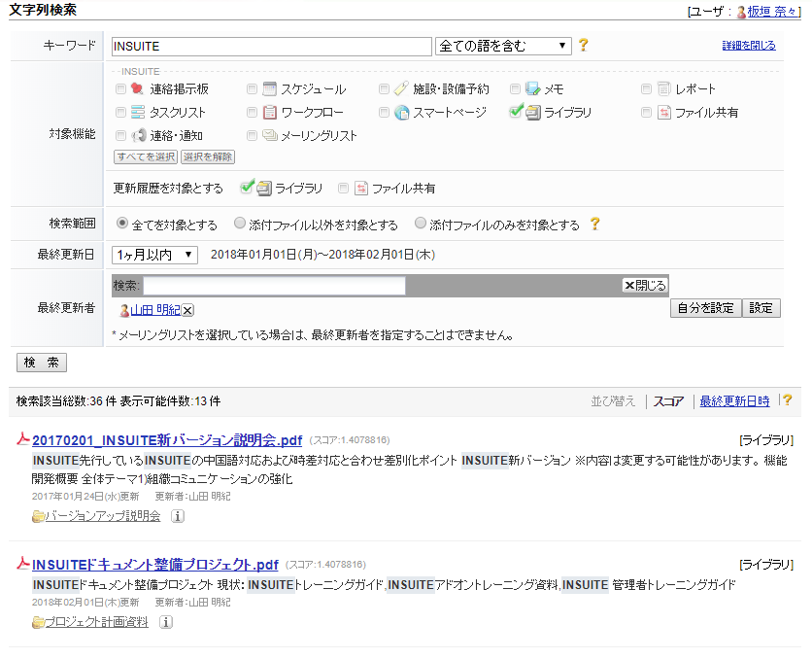
Task: Click the 設定 button
Action: click(761, 308)
